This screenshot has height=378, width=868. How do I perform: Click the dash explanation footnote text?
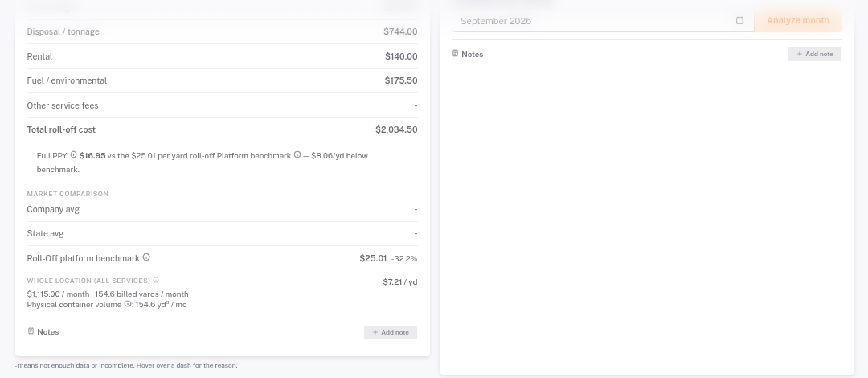tap(126, 365)
